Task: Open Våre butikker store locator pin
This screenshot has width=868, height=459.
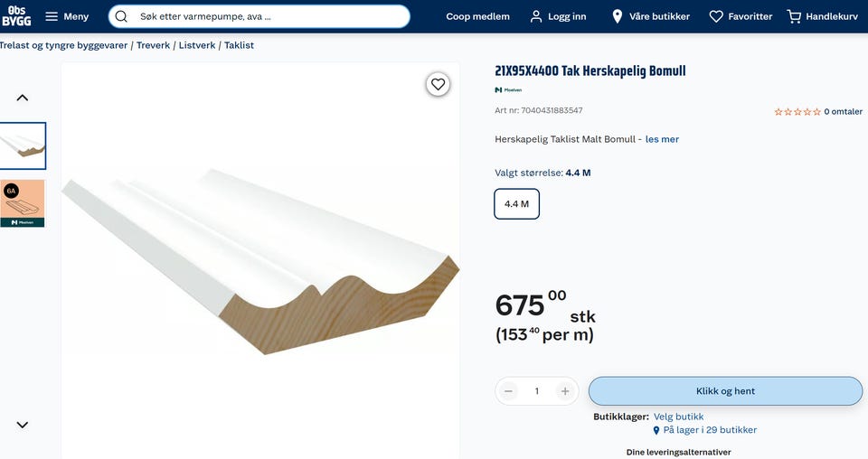Action: [x=618, y=16]
